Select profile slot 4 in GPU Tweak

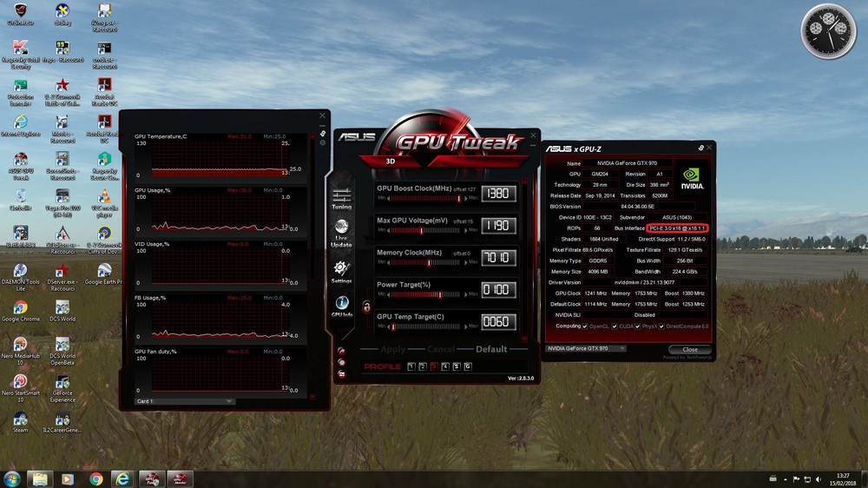(x=445, y=366)
